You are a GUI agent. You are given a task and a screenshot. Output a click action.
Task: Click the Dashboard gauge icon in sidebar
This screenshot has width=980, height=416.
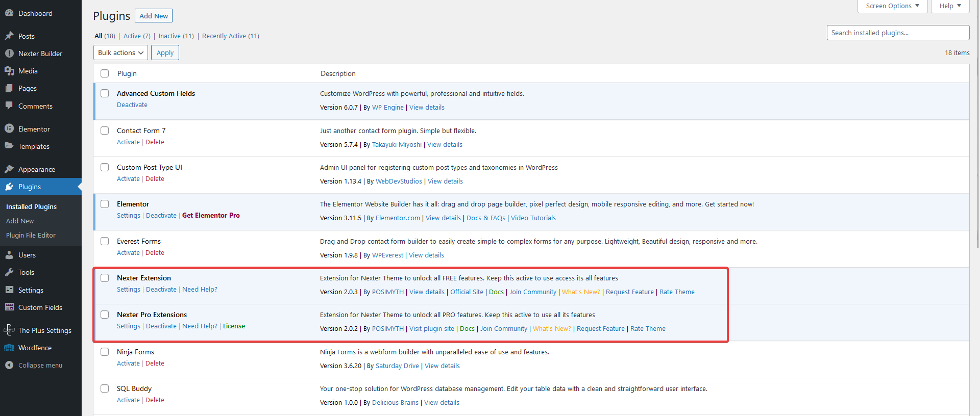[9, 13]
